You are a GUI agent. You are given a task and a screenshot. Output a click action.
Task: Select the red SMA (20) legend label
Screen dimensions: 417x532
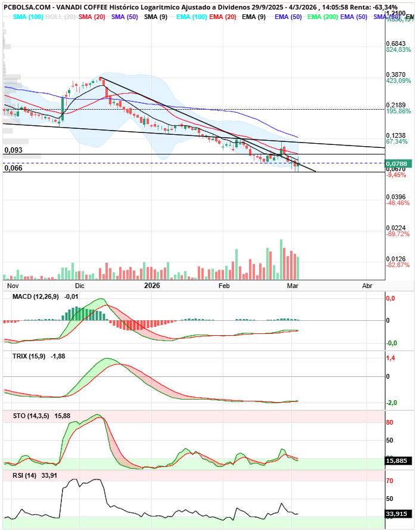(x=92, y=17)
